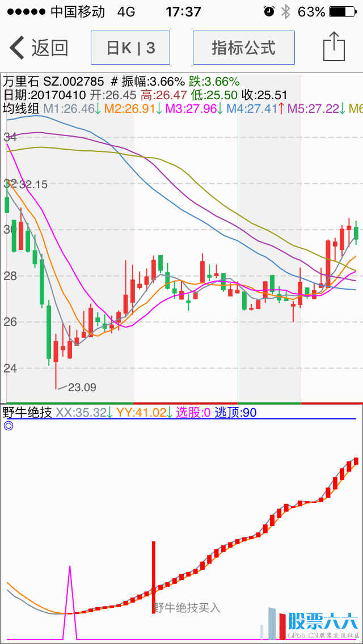Tap the 低:25.50 low price
This screenshot has width=363, height=644.
click(x=214, y=95)
